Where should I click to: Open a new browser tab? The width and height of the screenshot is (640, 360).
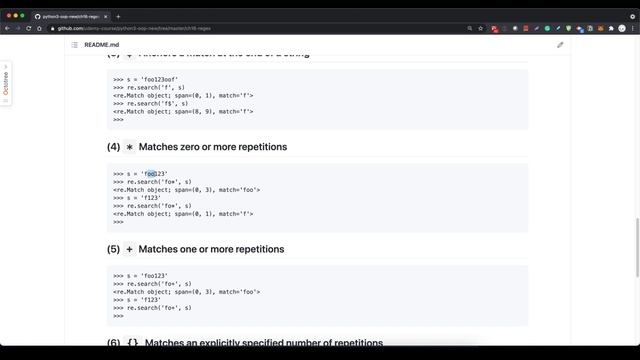tap(118, 17)
